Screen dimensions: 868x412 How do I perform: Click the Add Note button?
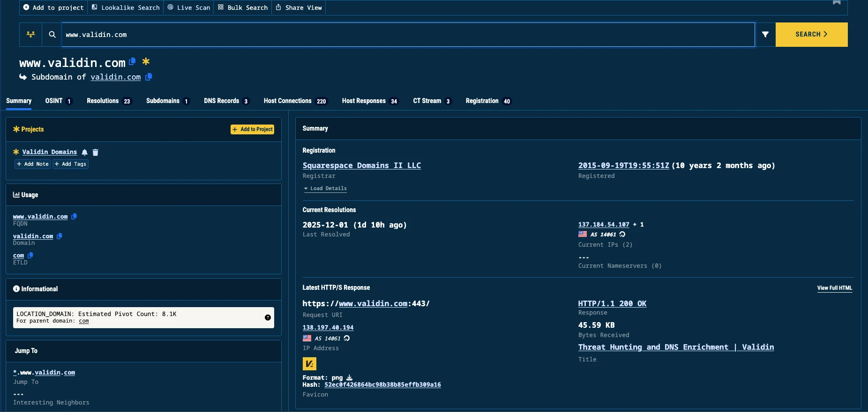pos(32,164)
